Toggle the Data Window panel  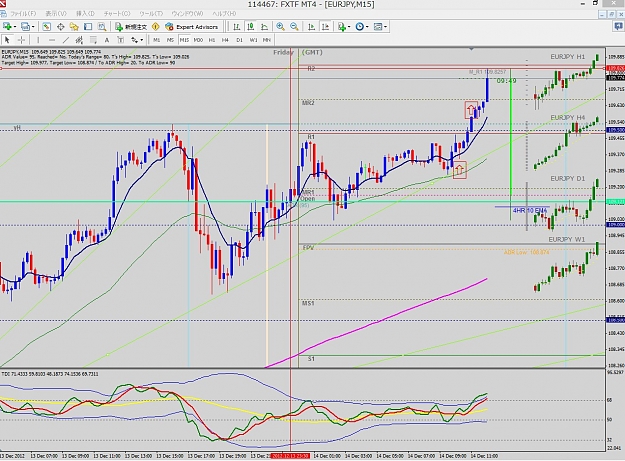click(x=61, y=27)
